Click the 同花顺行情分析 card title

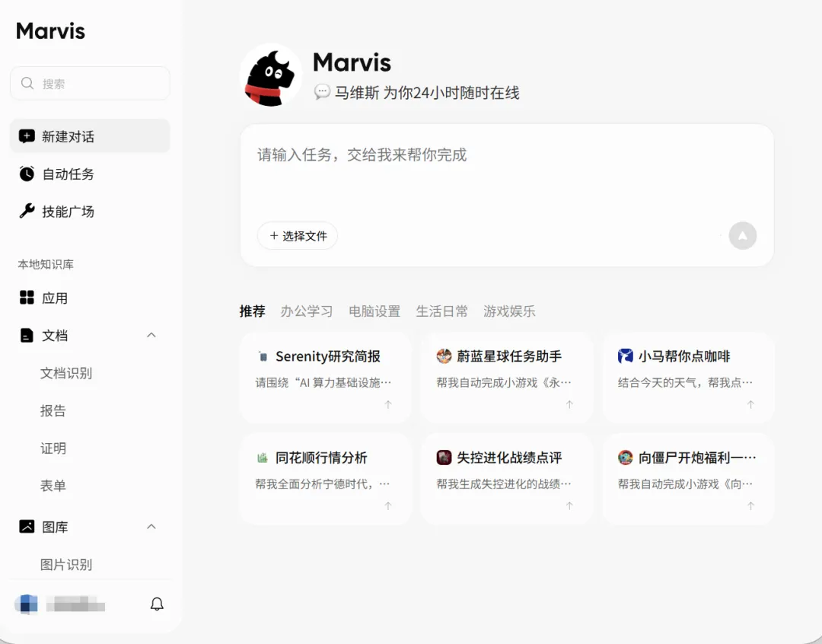point(321,457)
